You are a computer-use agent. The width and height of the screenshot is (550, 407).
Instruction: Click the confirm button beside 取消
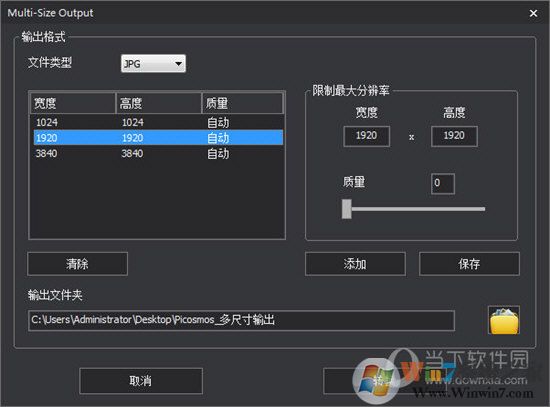pos(384,381)
